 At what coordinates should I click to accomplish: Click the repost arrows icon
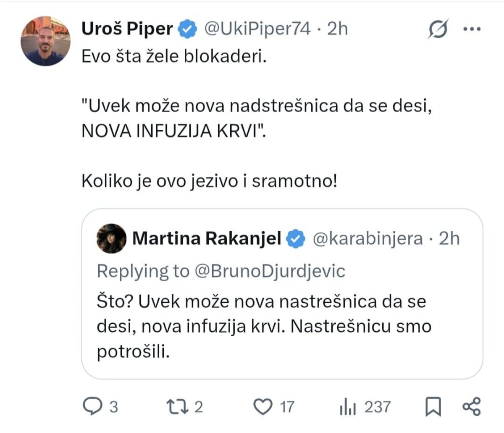pyautogui.click(x=176, y=407)
